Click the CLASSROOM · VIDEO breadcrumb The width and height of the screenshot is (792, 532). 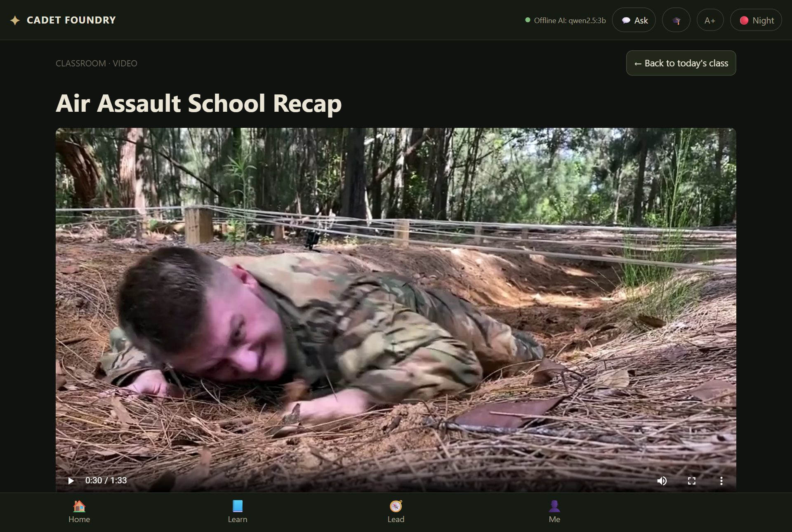click(97, 64)
